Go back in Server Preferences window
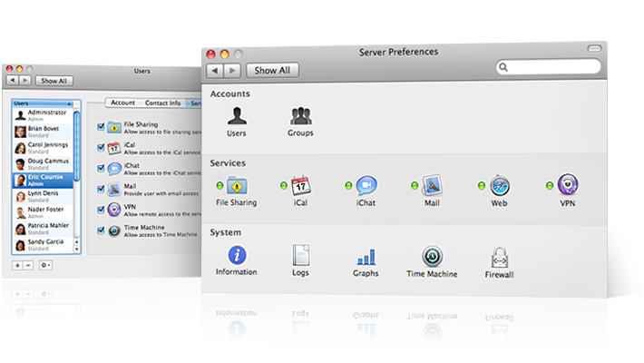The width and height of the screenshot is (644, 363). 215,70
